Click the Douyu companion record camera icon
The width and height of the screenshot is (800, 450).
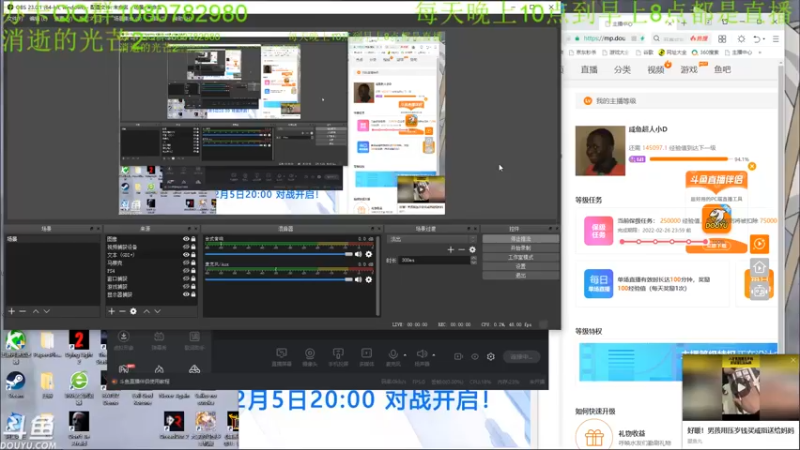(458, 357)
